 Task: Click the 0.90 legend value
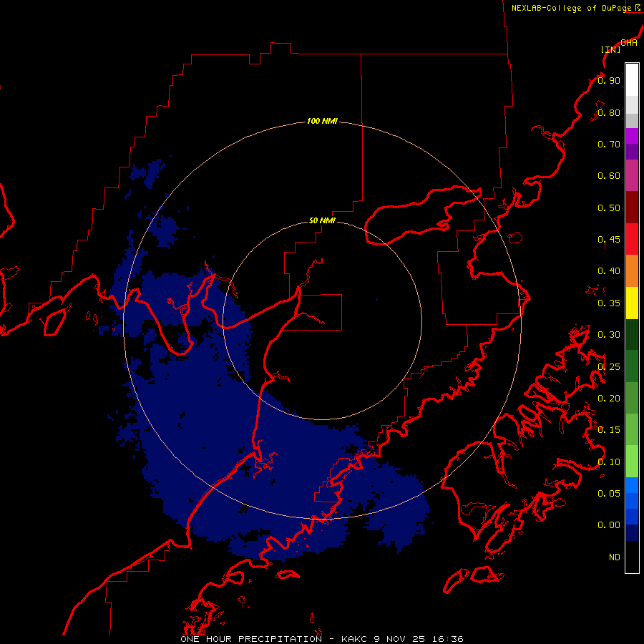point(609,80)
